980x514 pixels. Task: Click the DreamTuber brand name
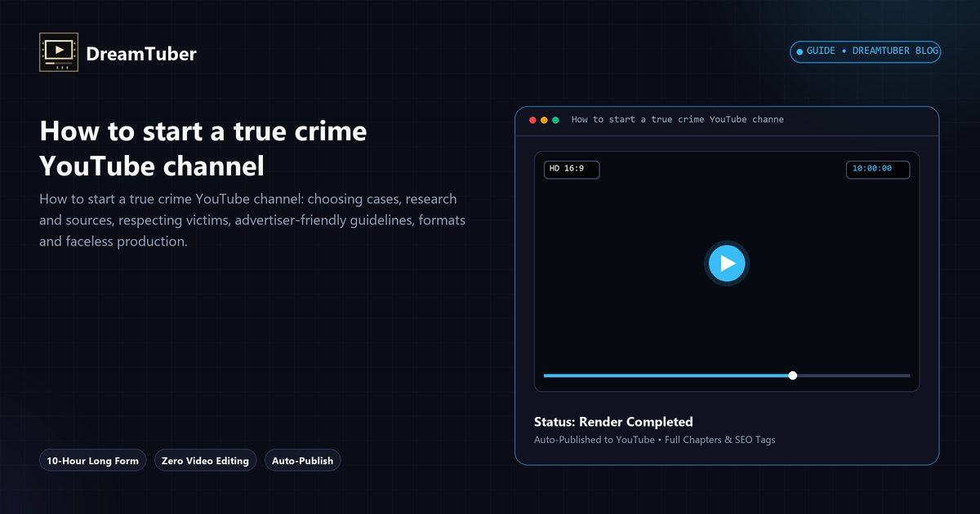tap(141, 54)
